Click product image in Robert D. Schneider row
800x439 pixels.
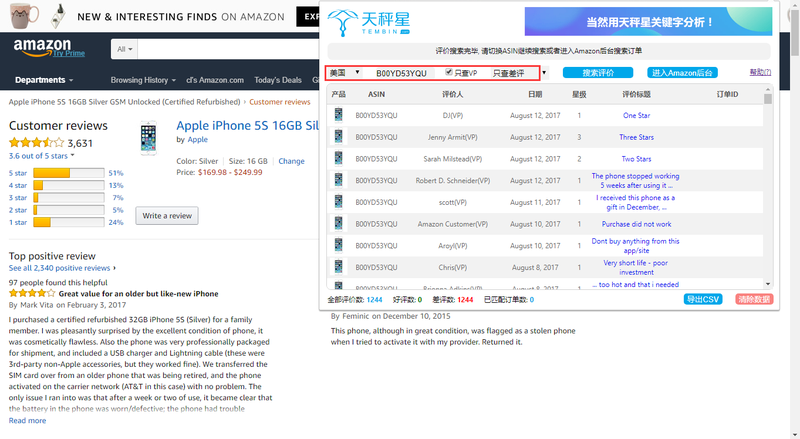338,180
